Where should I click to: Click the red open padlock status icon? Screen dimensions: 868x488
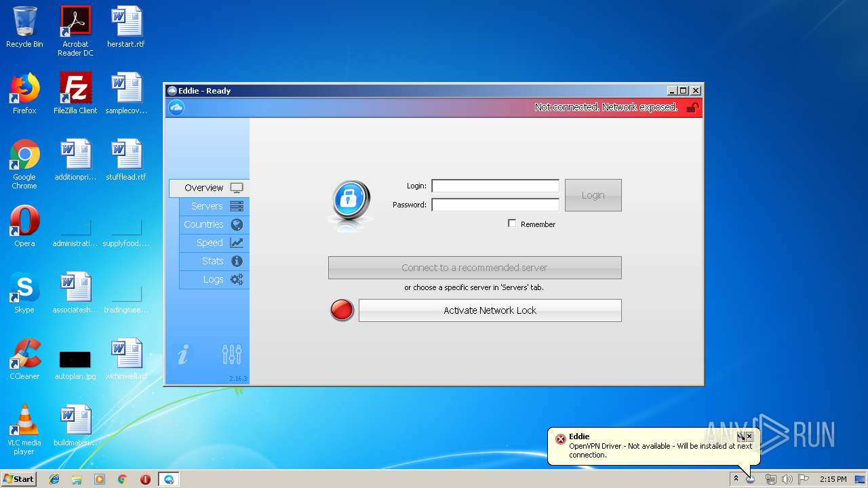692,107
